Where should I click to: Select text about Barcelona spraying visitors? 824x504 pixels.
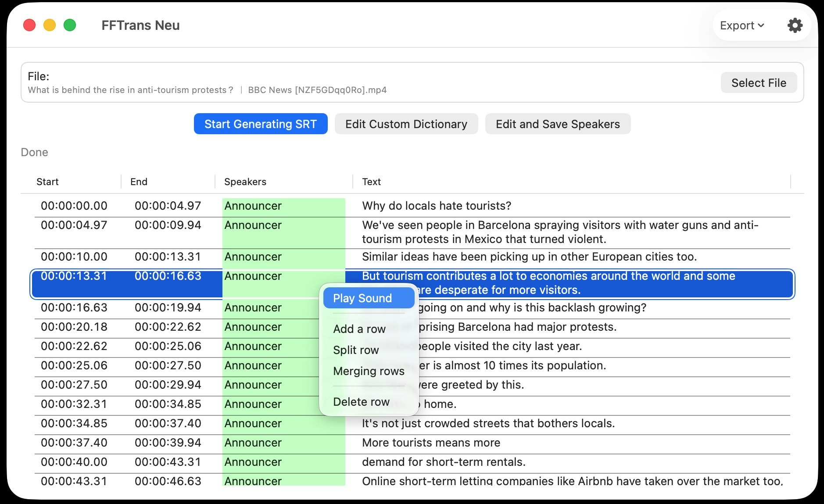pyautogui.click(x=560, y=232)
